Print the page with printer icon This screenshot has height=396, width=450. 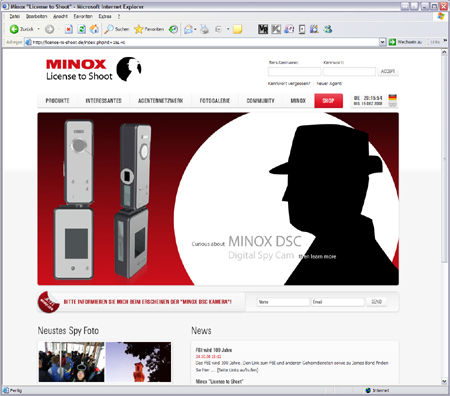pos(205,29)
